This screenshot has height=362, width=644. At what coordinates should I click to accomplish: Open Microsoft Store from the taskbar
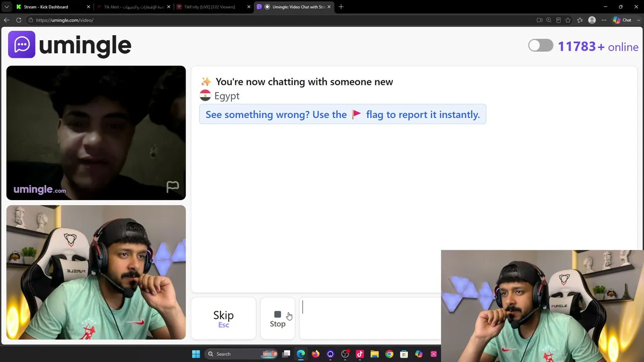click(x=404, y=354)
